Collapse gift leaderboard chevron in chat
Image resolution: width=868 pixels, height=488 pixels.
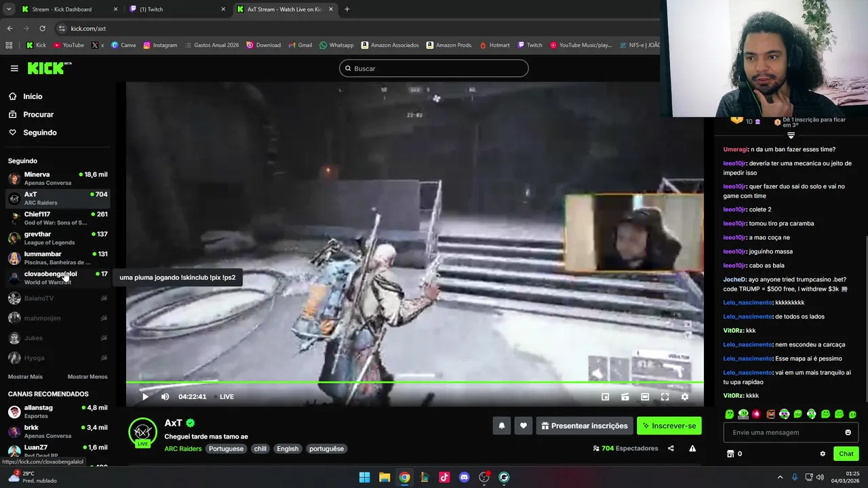[x=791, y=136]
